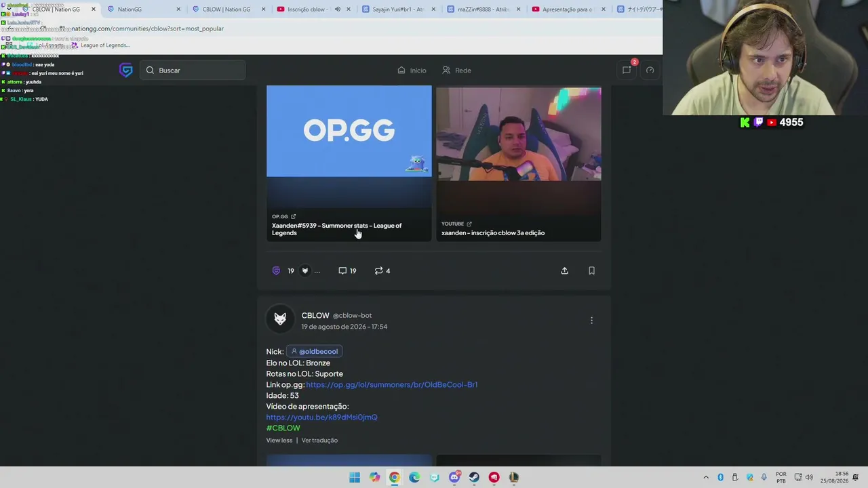Click the speedometer icon in the header
This screenshot has height=488, width=868.
point(650,70)
